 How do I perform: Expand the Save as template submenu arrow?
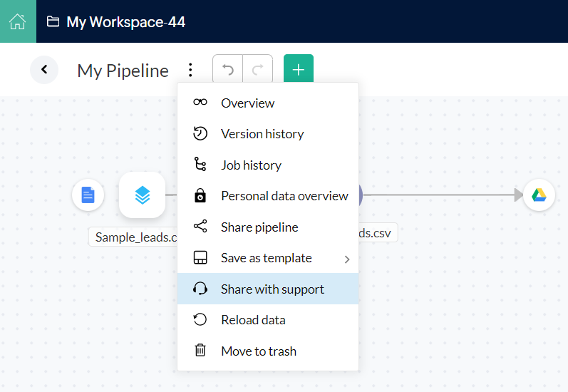point(347,259)
